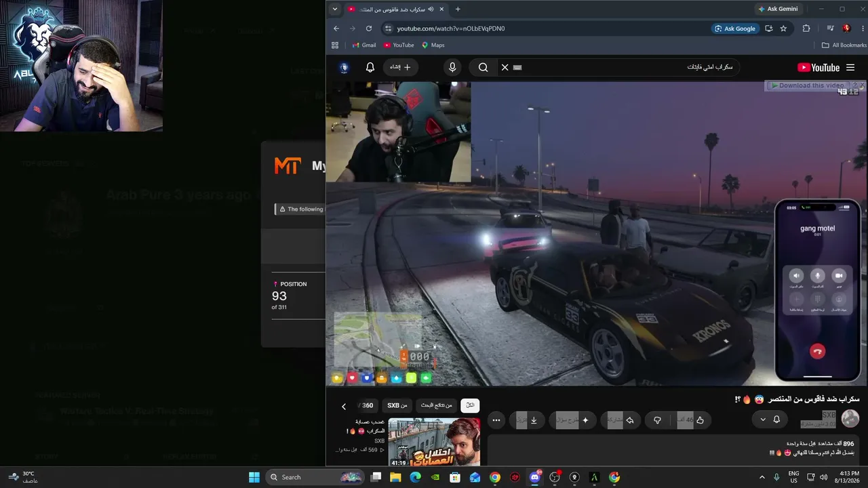Bookmark this page with the star
The width and height of the screenshot is (868, 488).
click(x=783, y=28)
